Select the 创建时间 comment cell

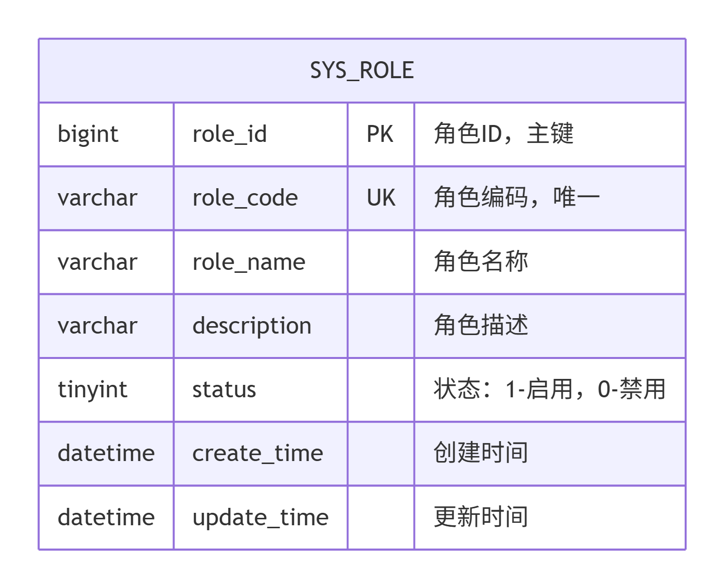pyautogui.click(x=550, y=454)
